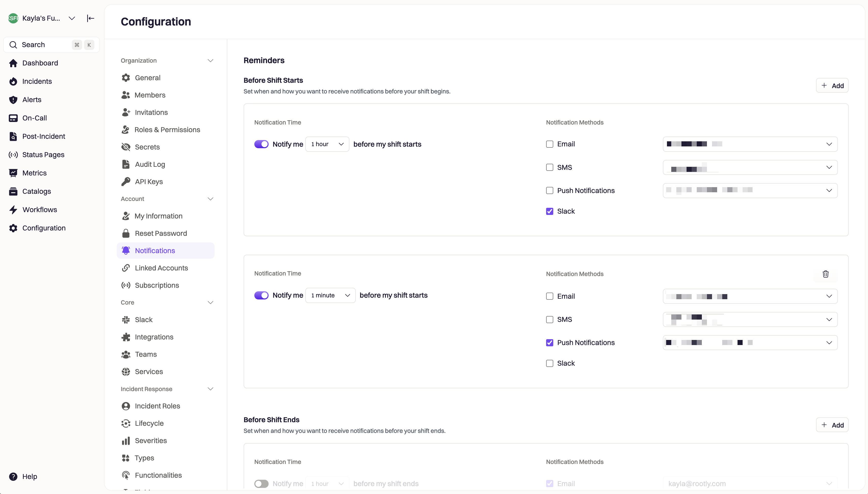Open Workflows via the lightning icon

[13, 210]
